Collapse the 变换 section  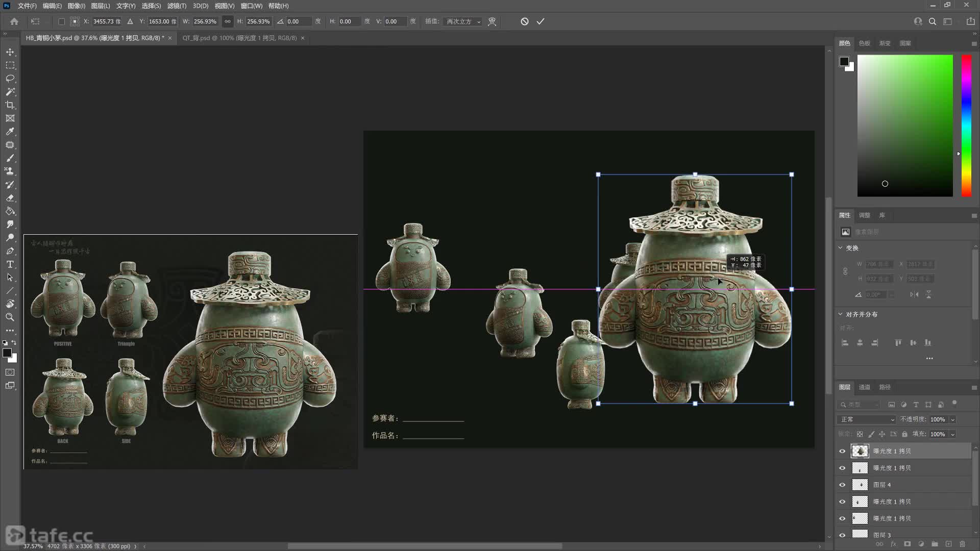[841, 248]
